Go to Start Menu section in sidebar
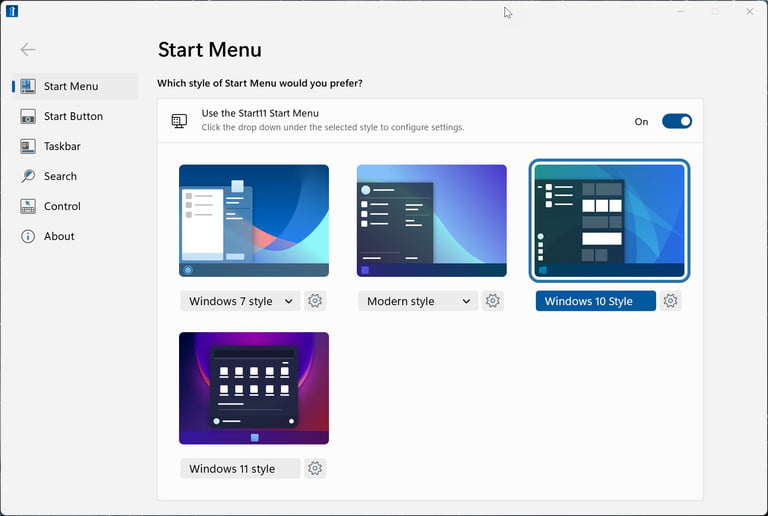This screenshot has width=768, height=516. (x=70, y=86)
